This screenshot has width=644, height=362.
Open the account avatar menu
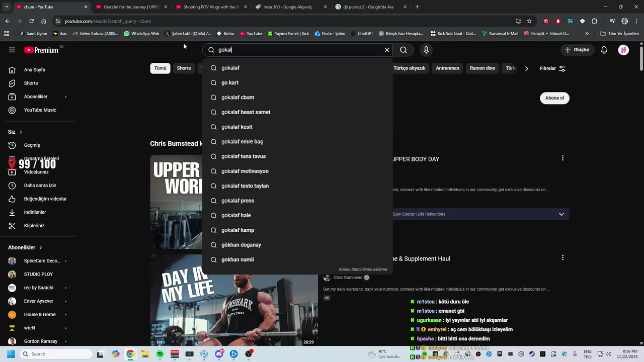[x=623, y=50]
